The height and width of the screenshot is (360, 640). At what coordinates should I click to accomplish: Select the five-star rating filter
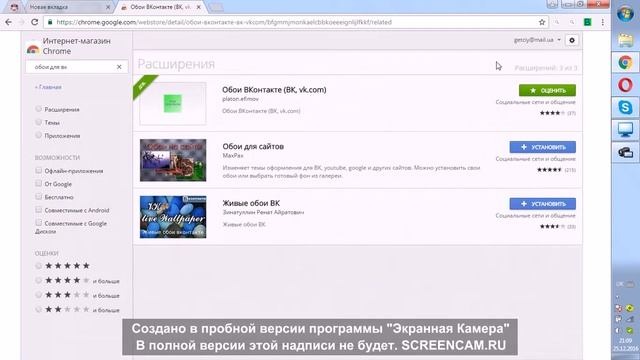(38, 266)
